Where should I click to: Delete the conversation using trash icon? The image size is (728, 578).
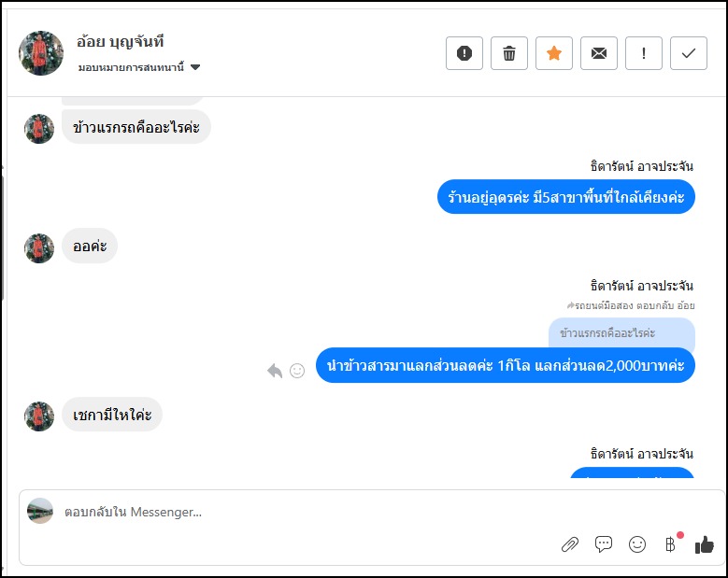click(509, 53)
